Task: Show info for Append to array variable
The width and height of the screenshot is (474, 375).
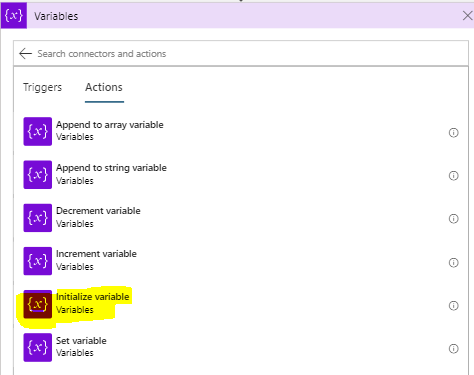Action: tap(453, 133)
